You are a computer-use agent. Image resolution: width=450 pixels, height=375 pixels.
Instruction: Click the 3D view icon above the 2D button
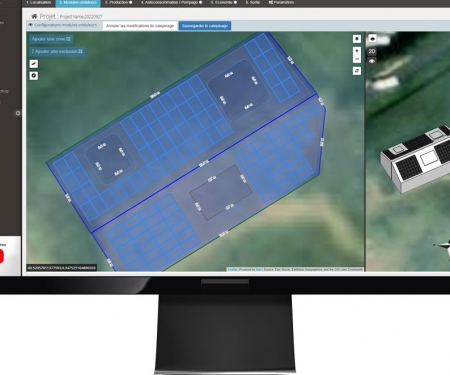click(372, 39)
